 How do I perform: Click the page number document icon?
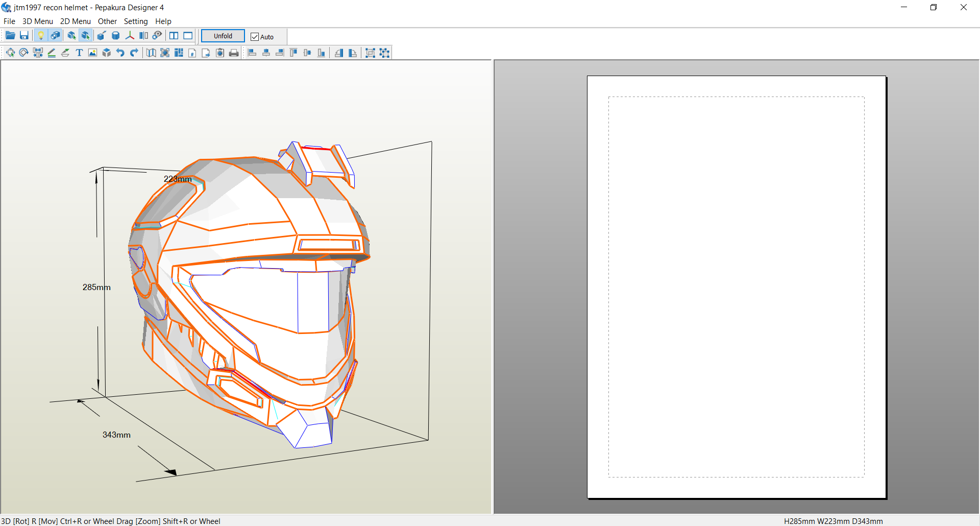[192, 53]
